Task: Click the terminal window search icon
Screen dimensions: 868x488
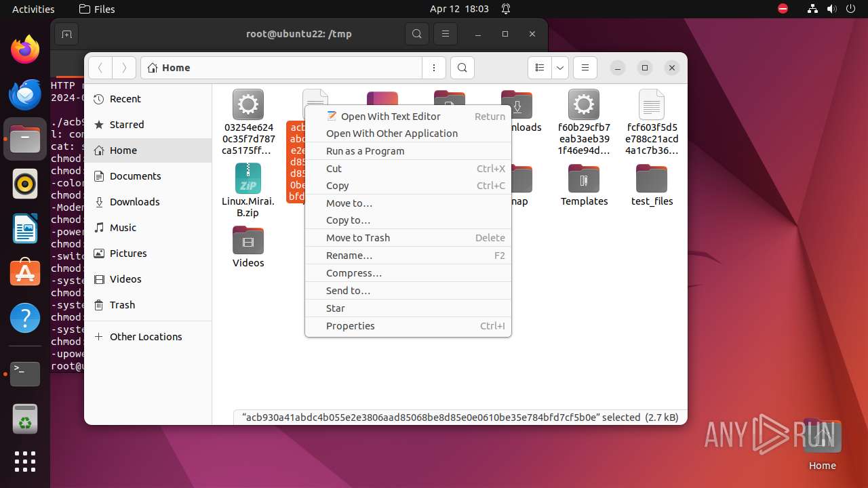Action: (417, 34)
